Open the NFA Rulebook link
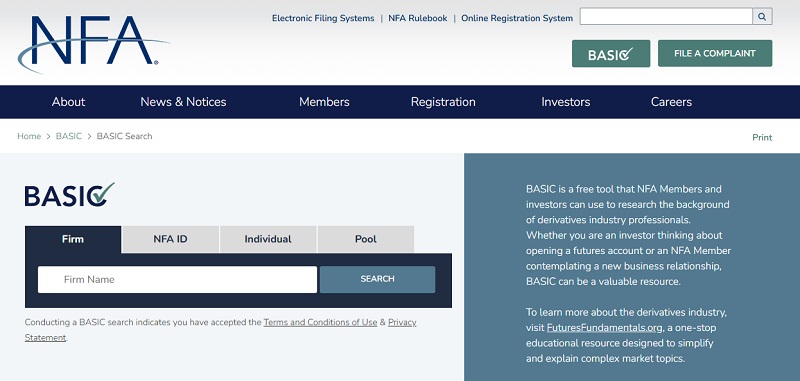The height and width of the screenshot is (381, 800). pos(417,18)
